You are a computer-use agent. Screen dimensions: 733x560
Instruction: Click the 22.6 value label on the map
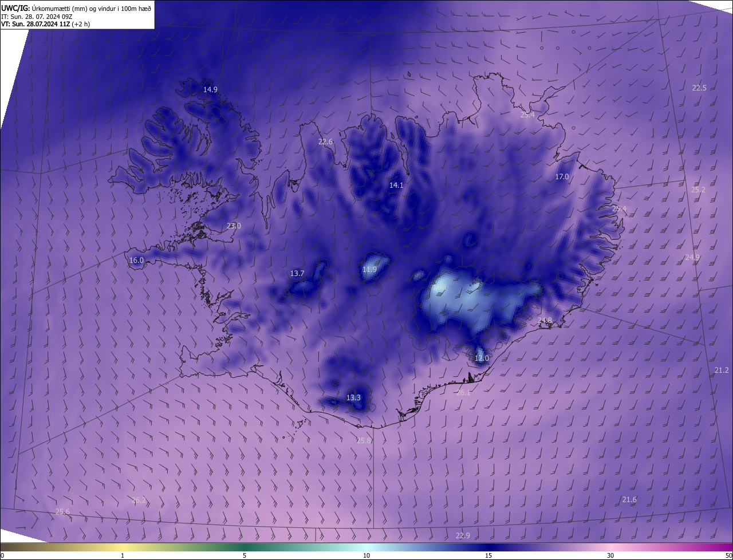pos(325,141)
